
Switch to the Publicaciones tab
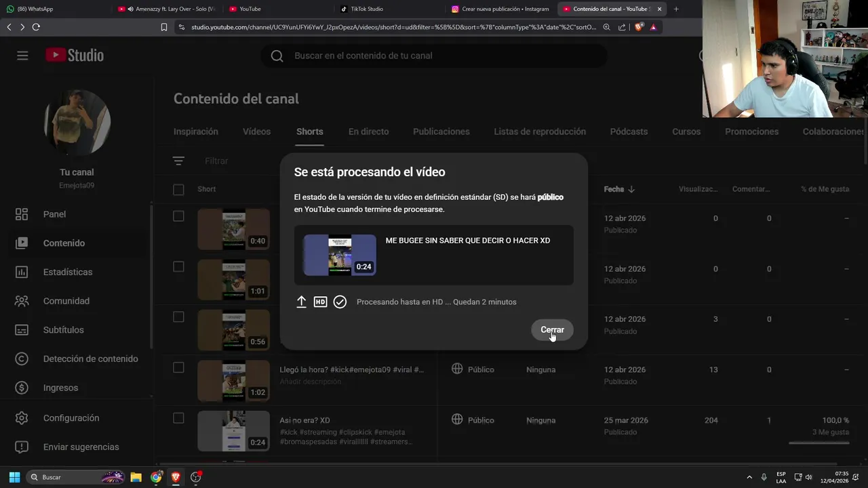coord(441,131)
